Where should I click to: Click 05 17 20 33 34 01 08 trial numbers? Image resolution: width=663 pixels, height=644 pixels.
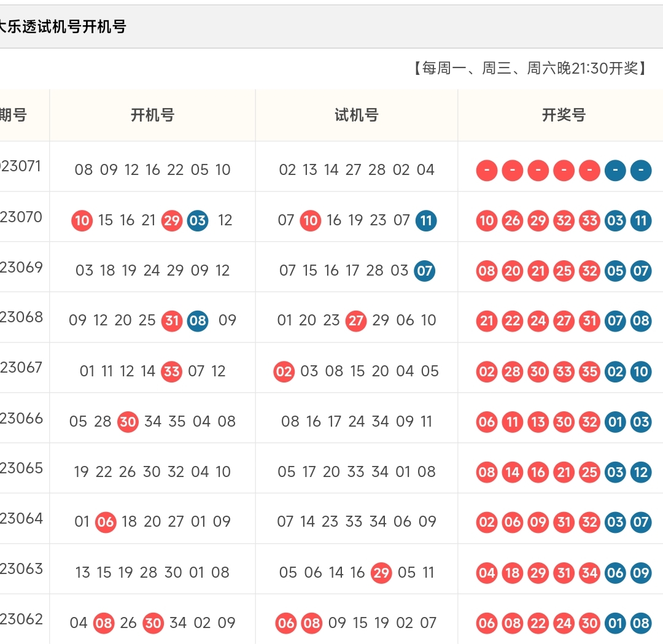[x=357, y=472]
